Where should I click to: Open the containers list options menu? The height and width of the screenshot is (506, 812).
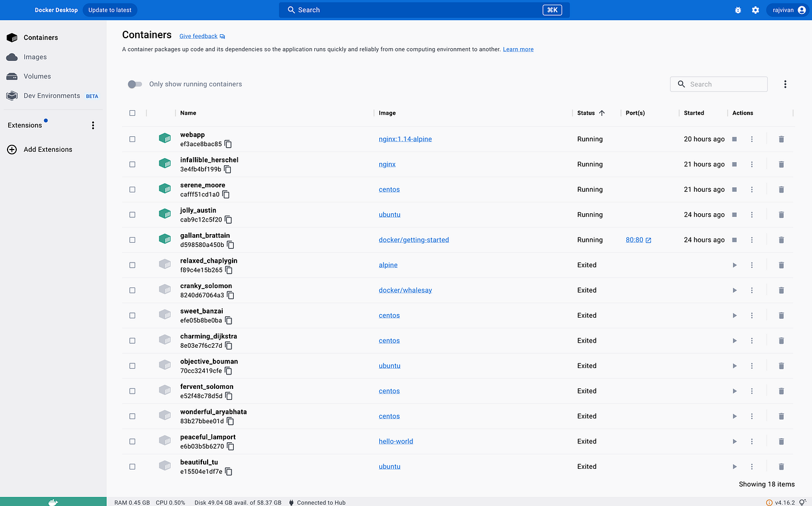tap(785, 84)
